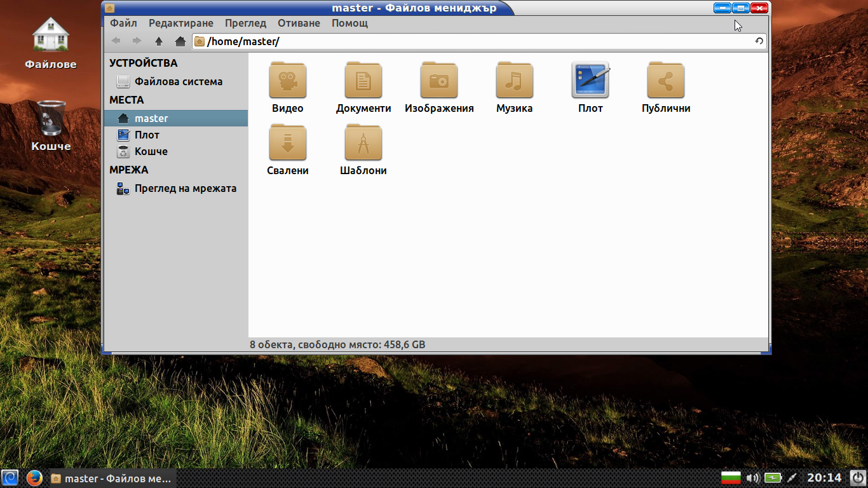Click the window menu icon in titlebar
Image resolution: width=868 pixels, height=488 pixels.
point(109,8)
